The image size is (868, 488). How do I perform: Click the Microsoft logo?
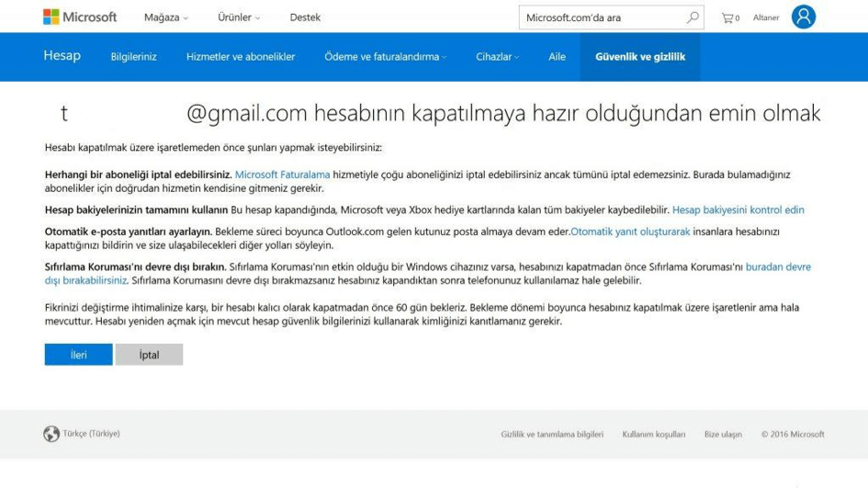click(80, 17)
